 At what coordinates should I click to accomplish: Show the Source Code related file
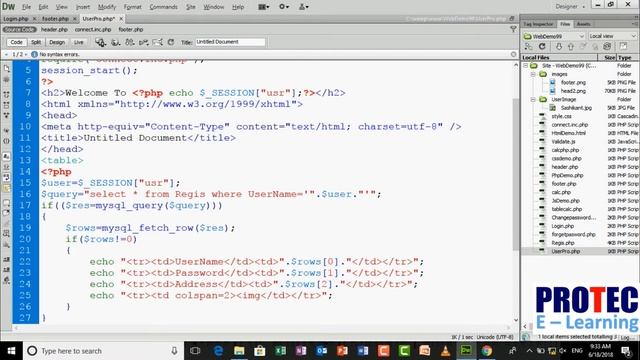point(20,29)
